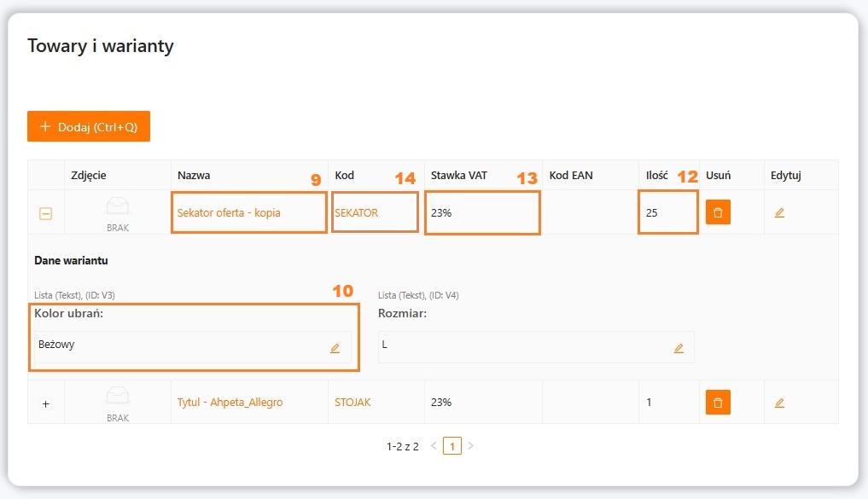868x499 pixels.
Task: Expand the Tytul - Ahpeta_Allegro row details
Action: tap(46, 403)
